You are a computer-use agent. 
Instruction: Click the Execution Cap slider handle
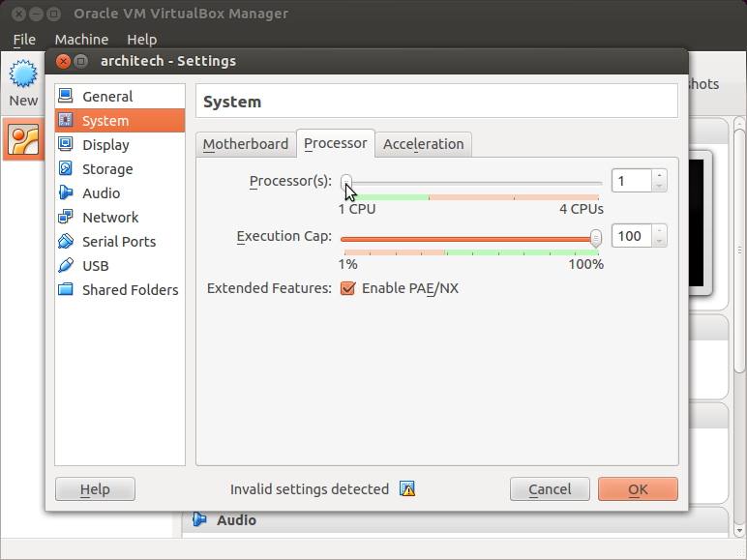click(595, 238)
